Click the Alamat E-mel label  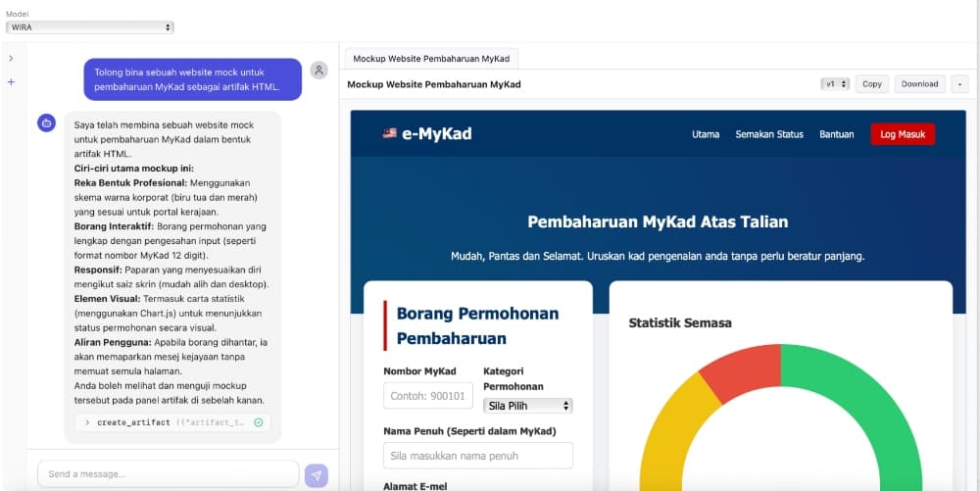click(415, 486)
